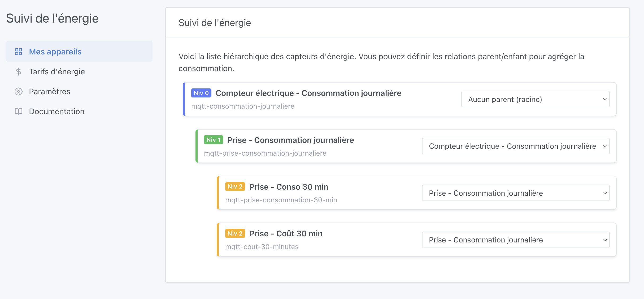
Task: Click the grid icon beside Mes appareils
Action: point(19,52)
